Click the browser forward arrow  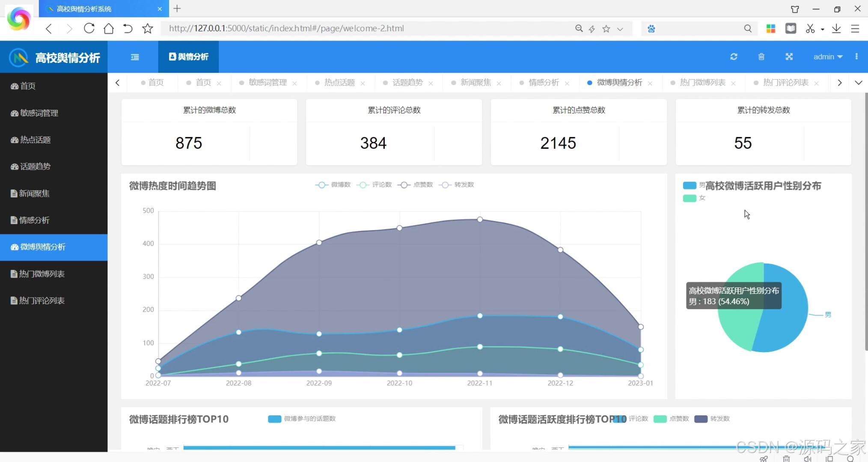click(x=69, y=29)
